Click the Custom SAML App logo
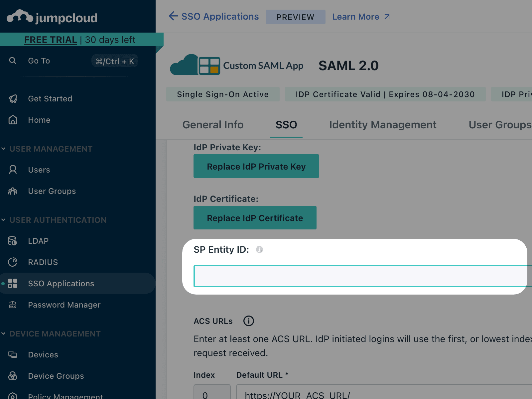The image size is (532, 399). pyautogui.click(x=237, y=65)
